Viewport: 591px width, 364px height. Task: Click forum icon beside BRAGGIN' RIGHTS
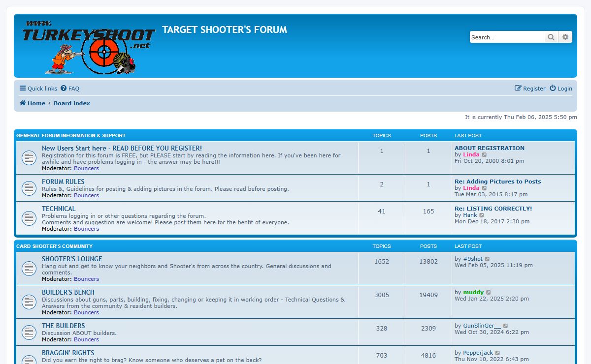click(x=29, y=359)
